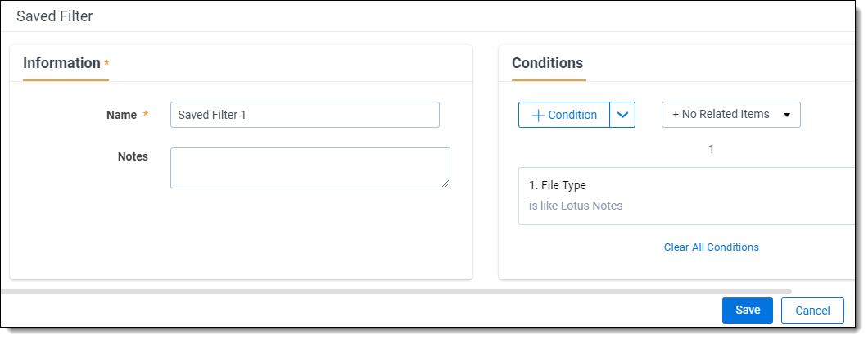Click inside the Name input field
Screen dimensions: 868x340
(305, 115)
